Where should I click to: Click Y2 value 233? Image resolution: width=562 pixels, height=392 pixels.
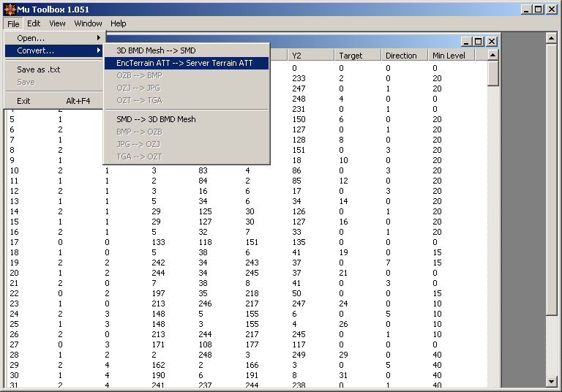point(299,78)
